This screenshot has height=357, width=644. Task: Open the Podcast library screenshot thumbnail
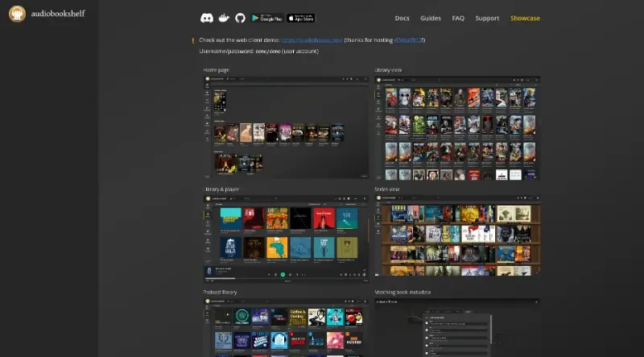(x=287, y=327)
